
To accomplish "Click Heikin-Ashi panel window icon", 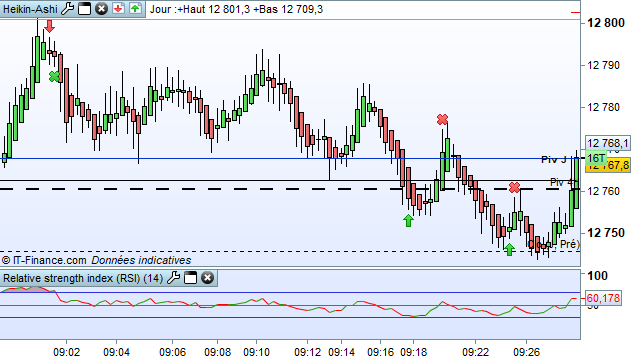I will [85, 8].
